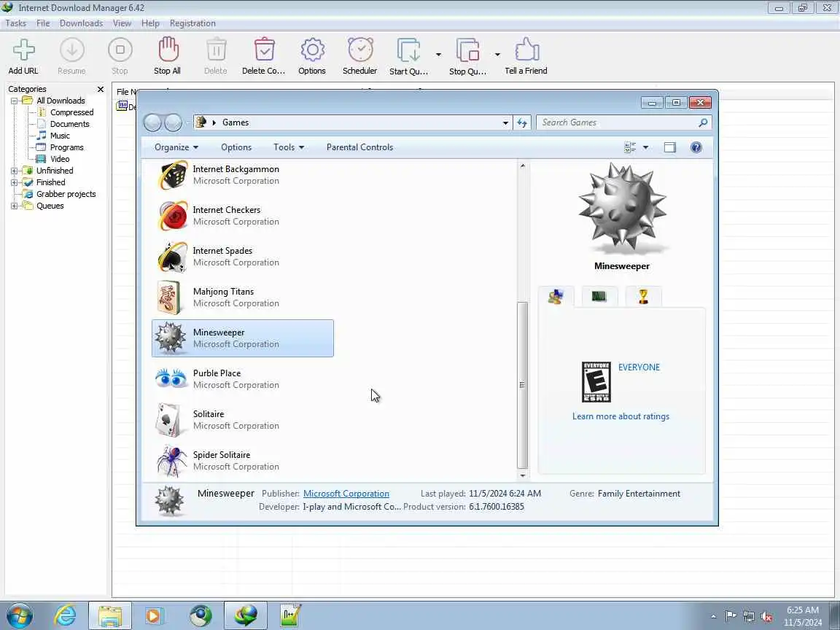
Task: Click the blue Help question mark icon
Action: point(696,147)
